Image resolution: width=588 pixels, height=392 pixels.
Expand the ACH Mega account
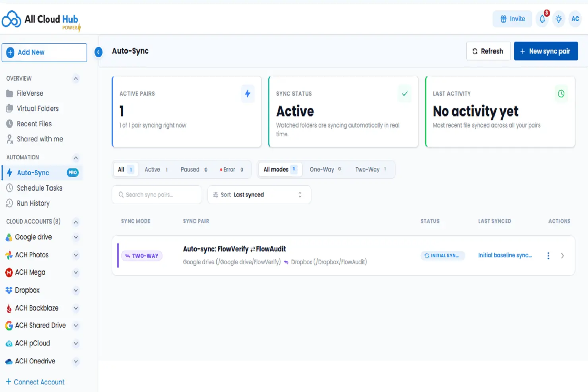pos(76,272)
